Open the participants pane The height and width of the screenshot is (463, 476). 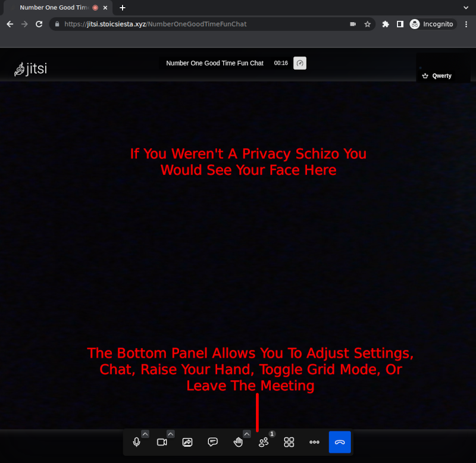(x=264, y=442)
